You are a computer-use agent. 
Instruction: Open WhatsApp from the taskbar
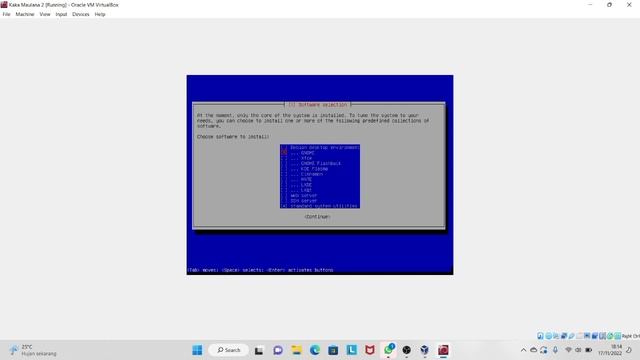(389, 350)
